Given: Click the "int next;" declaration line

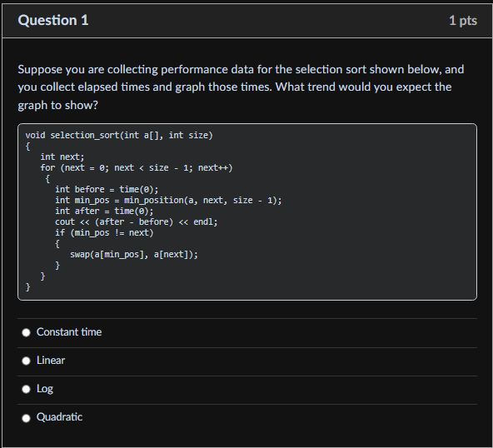Looking at the screenshot, I should pos(62,157).
